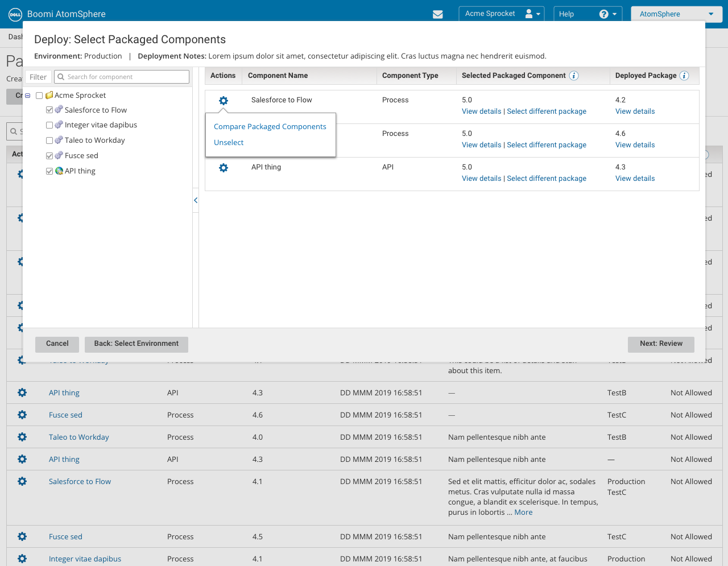Click the user profile icon
The width and height of the screenshot is (728, 566).
pos(529,14)
